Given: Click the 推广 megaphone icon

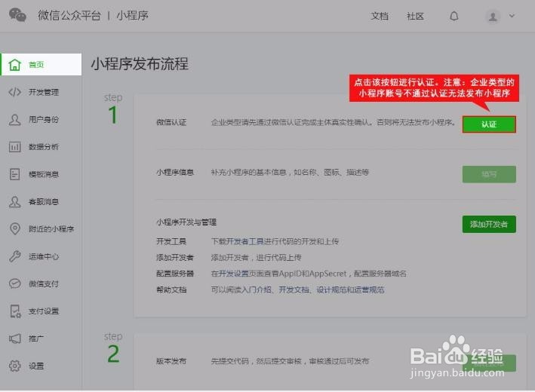Looking at the screenshot, I should click(x=14, y=338).
